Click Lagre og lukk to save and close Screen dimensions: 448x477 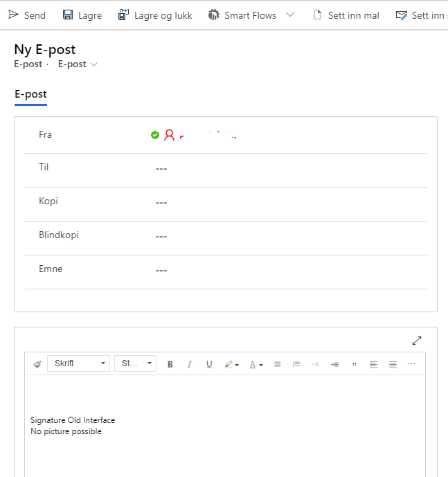click(x=155, y=15)
